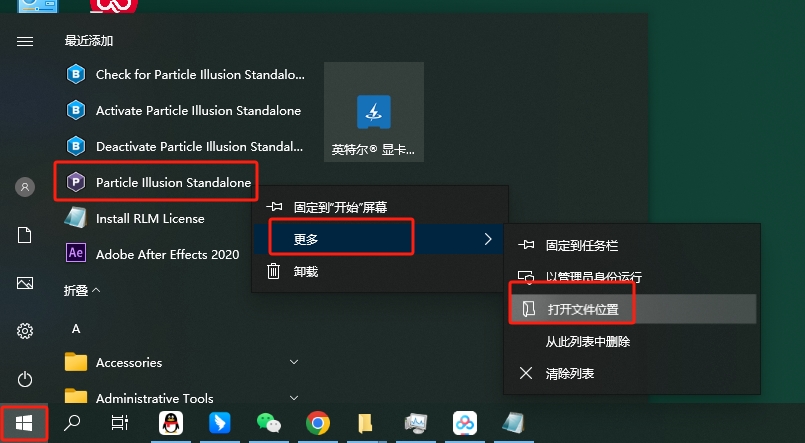
Task: Open the Intel graphics tile
Action: click(x=374, y=112)
